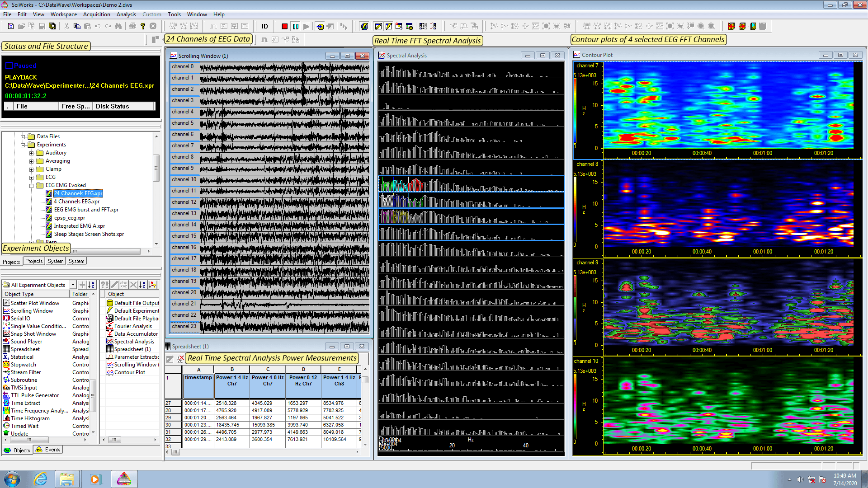
Task: Open the Analysis menu
Action: point(126,14)
